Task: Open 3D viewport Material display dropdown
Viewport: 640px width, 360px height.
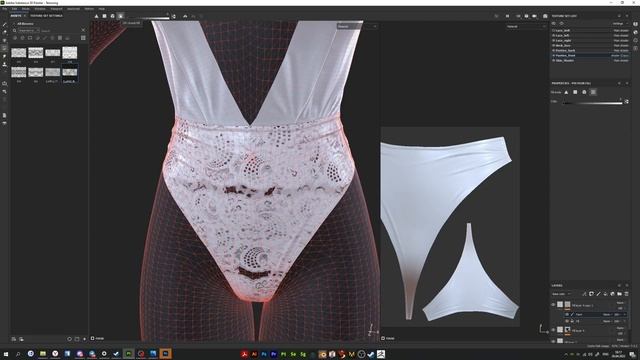Action: pos(356,27)
